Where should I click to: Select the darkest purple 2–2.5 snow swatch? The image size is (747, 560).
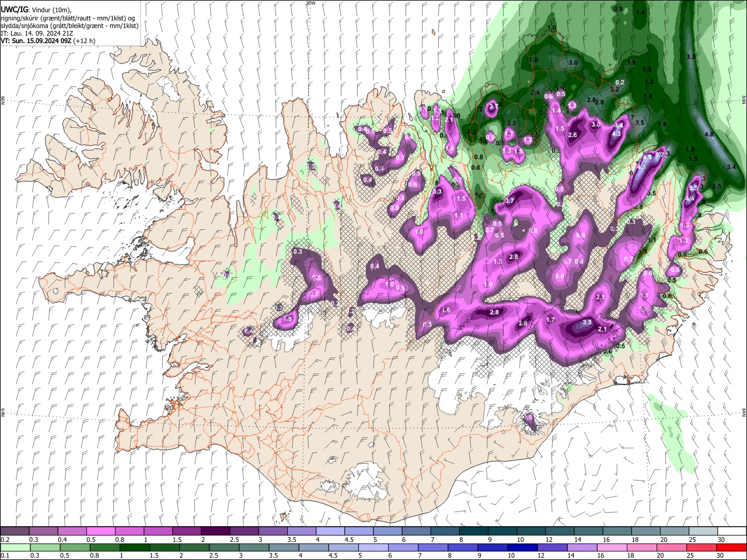coord(215,531)
